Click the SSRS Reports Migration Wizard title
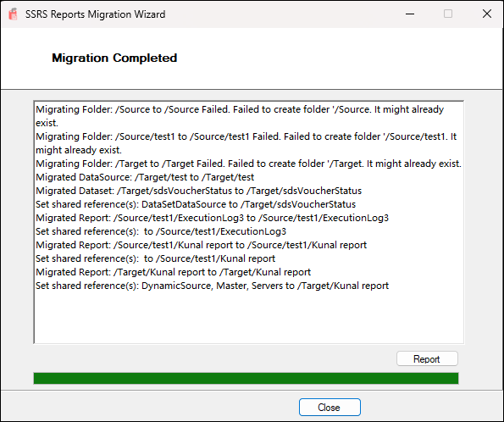 [96, 14]
